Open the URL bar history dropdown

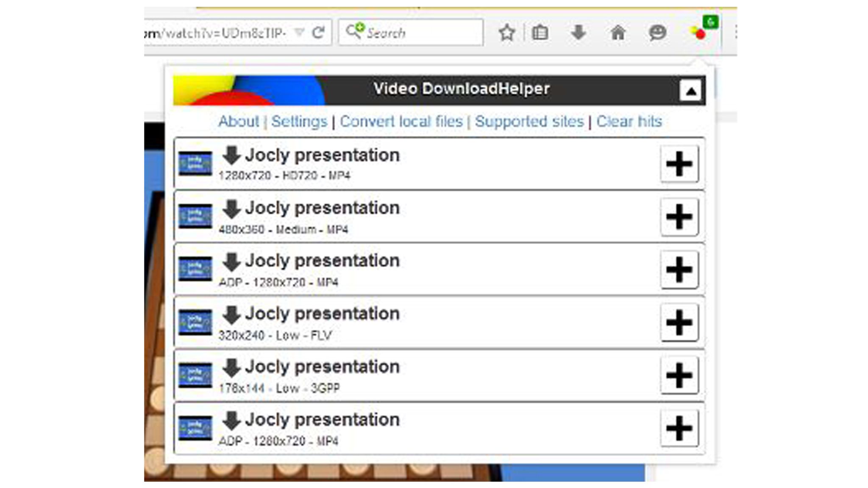(x=299, y=32)
